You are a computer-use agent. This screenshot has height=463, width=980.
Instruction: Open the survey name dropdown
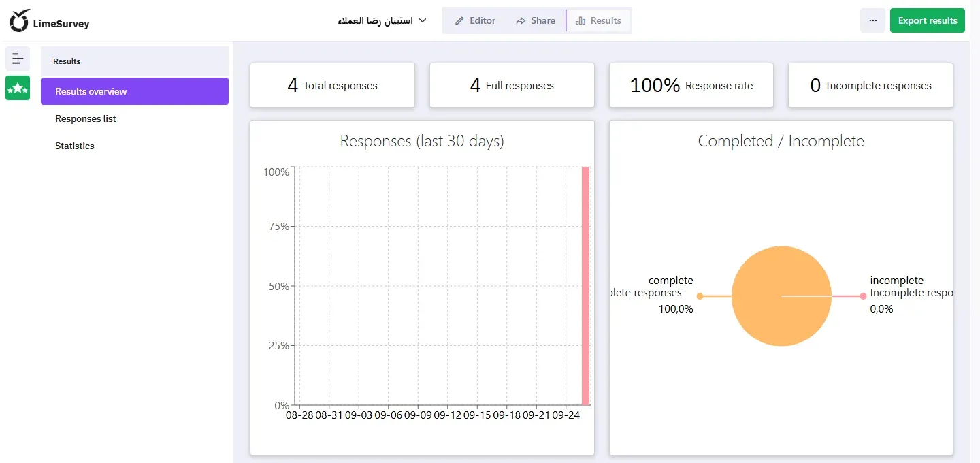pos(382,20)
